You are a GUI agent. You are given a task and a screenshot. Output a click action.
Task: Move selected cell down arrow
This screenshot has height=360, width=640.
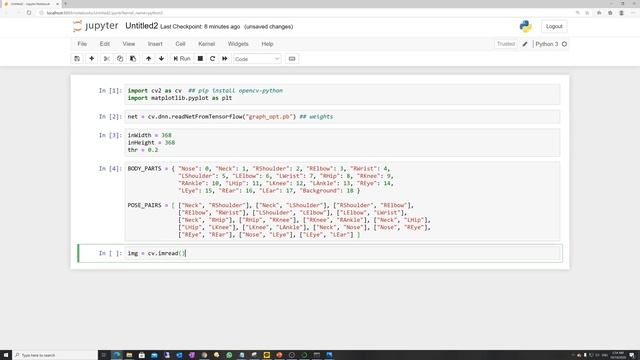pyautogui.click(x=161, y=59)
